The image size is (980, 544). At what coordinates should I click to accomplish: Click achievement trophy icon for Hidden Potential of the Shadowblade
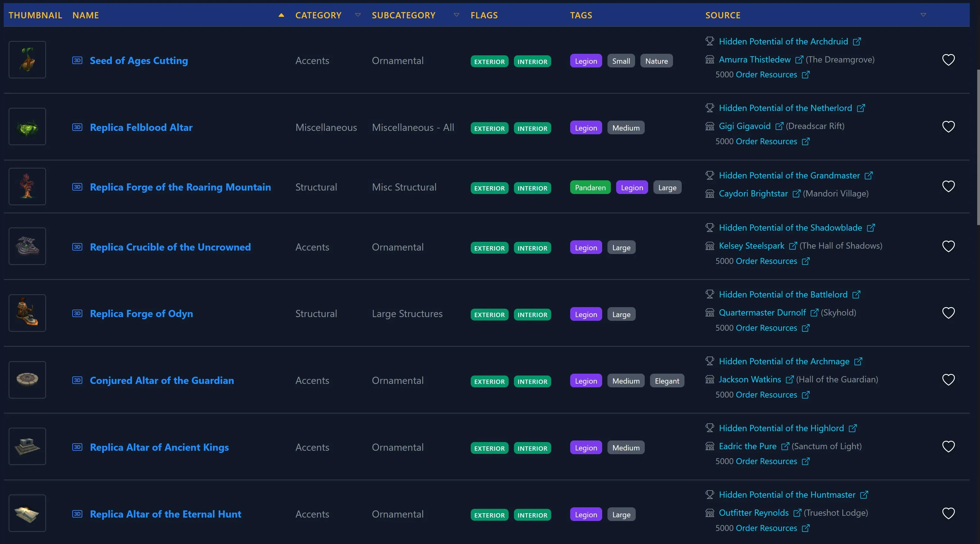pos(709,228)
